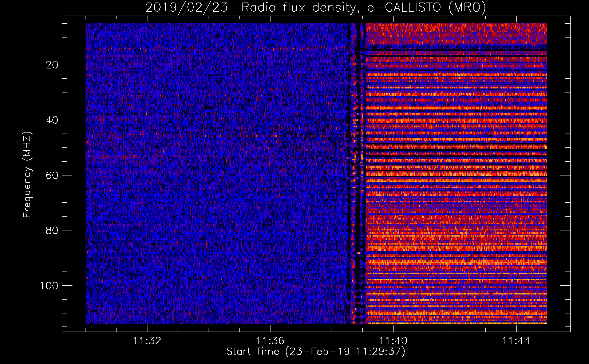The image size is (589, 364).
Task: Click the 11:32 time tick label
Action: pyautogui.click(x=147, y=341)
